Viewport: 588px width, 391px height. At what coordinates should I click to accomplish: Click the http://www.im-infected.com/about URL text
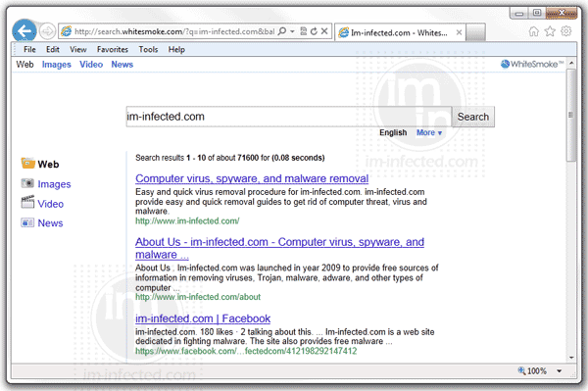198,297
